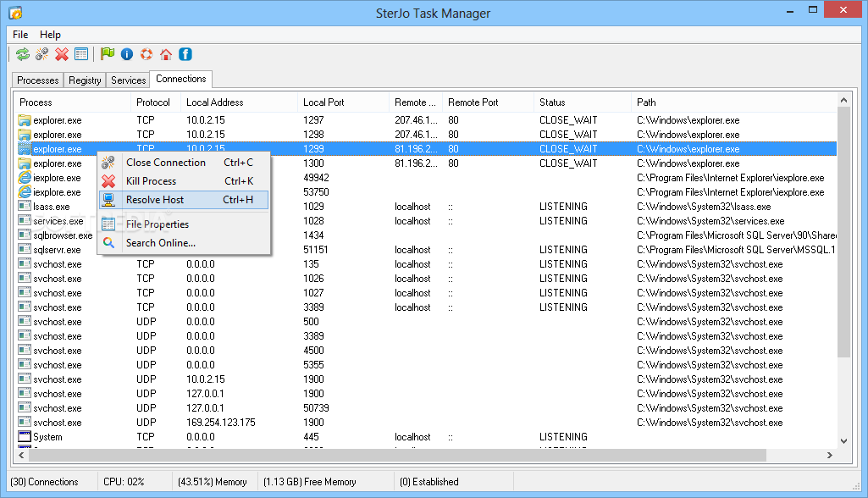
Task: Click the vertical scrollbar up arrow
Action: coord(843,100)
